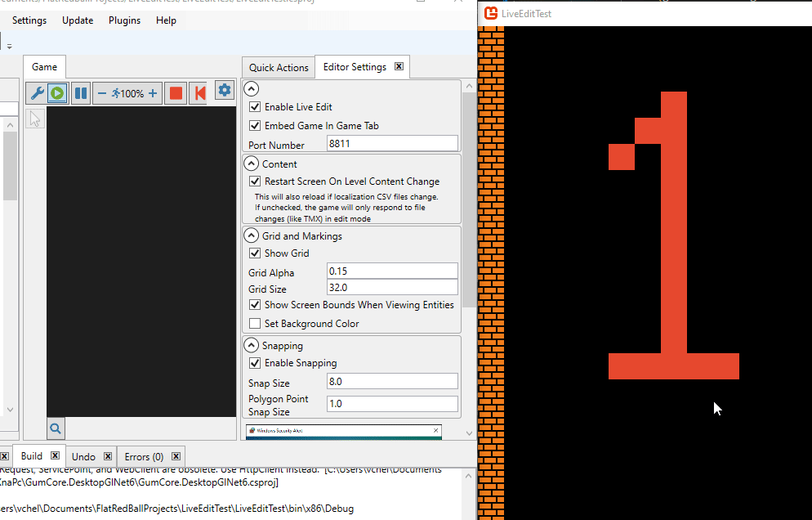This screenshot has height=520, width=812.
Task: Pause the running game
Action: [x=80, y=93]
